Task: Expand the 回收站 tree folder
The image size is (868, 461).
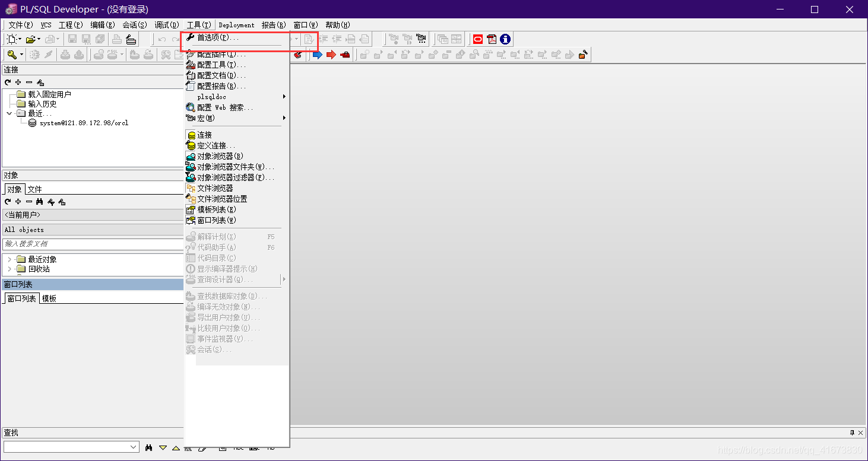Action: [9, 269]
